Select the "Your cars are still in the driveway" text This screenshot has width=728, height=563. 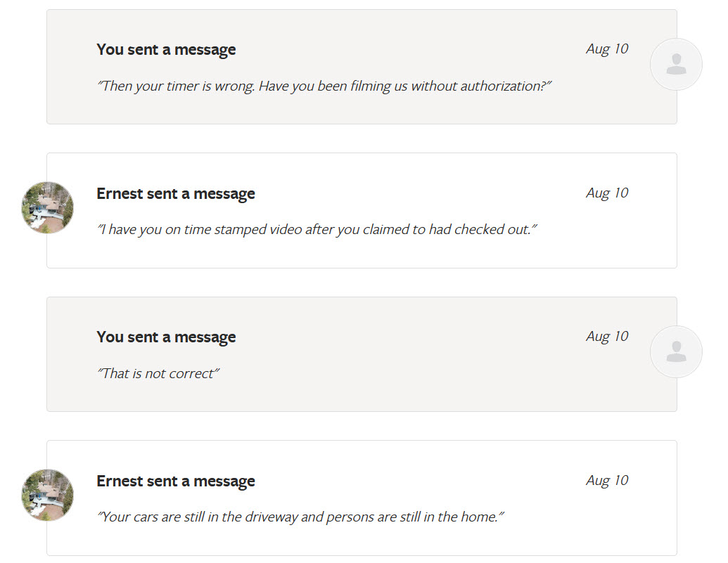pyautogui.click(x=301, y=517)
